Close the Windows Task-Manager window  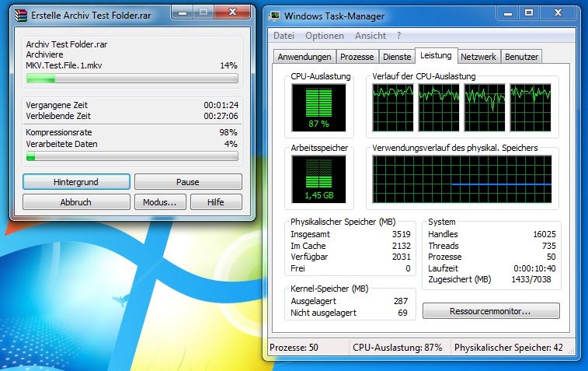pyautogui.click(x=558, y=13)
